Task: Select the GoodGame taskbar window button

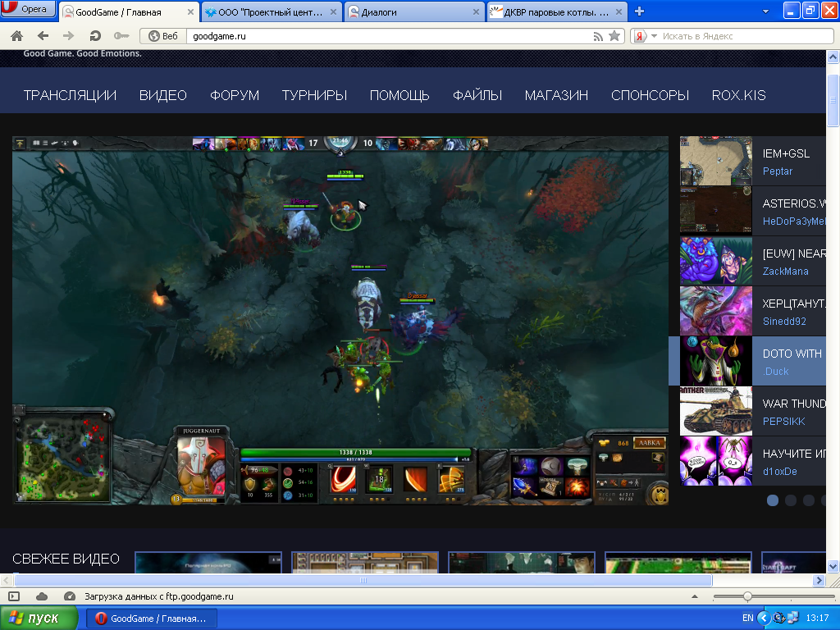Action: click(152, 619)
